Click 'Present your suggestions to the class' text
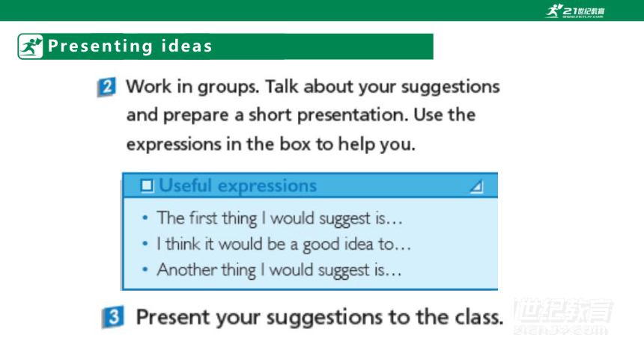The width and height of the screenshot is (644, 362). [x=320, y=317]
